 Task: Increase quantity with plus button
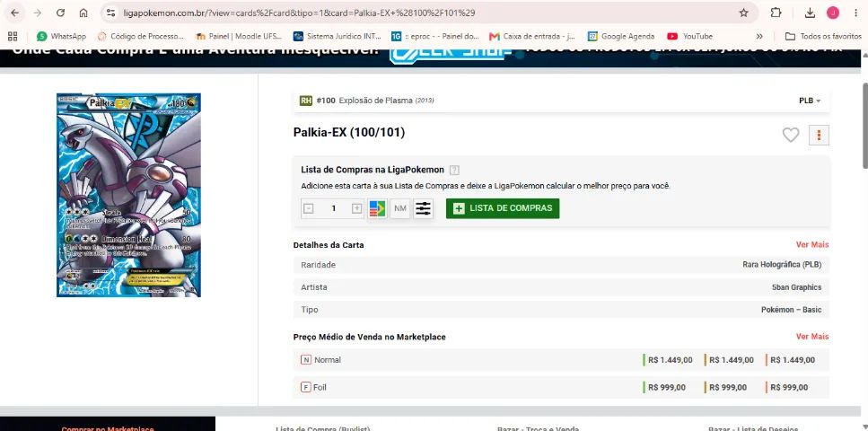coord(357,208)
